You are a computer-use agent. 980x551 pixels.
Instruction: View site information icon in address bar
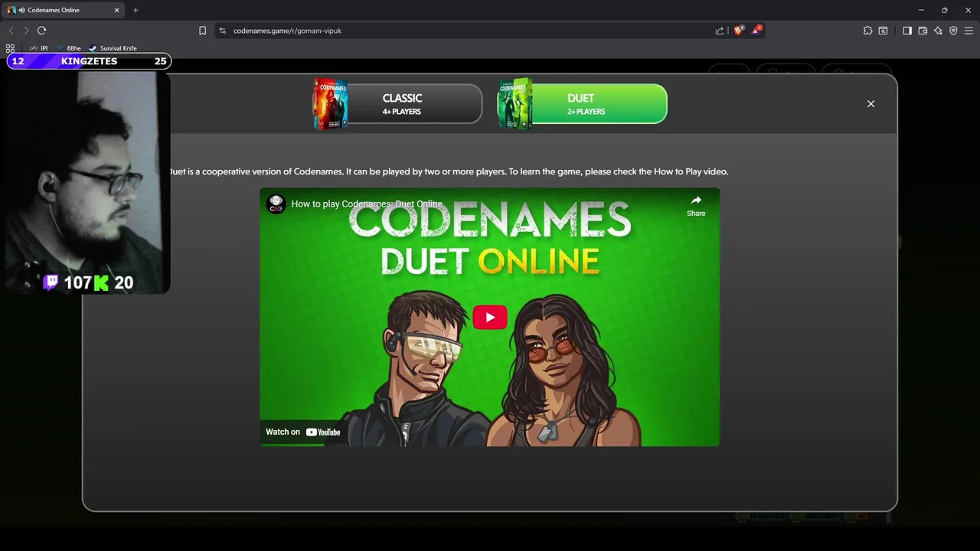223,31
